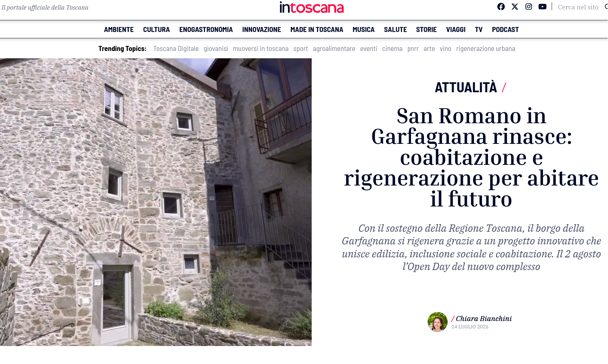Viewport: 608px width, 364px height.
Task: Select the 'rigenerazione urbana' trending topic
Action: tap(486, 49)
